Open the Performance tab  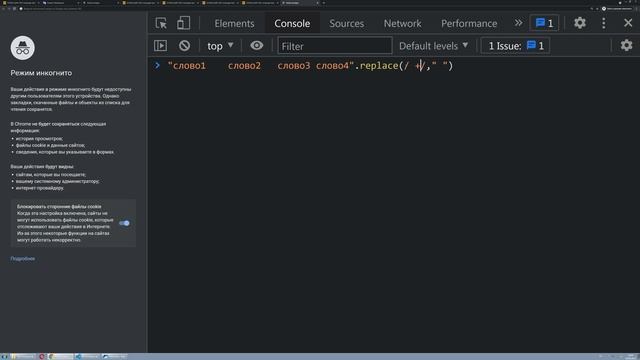pyautogui.click(x=469, y=23)
